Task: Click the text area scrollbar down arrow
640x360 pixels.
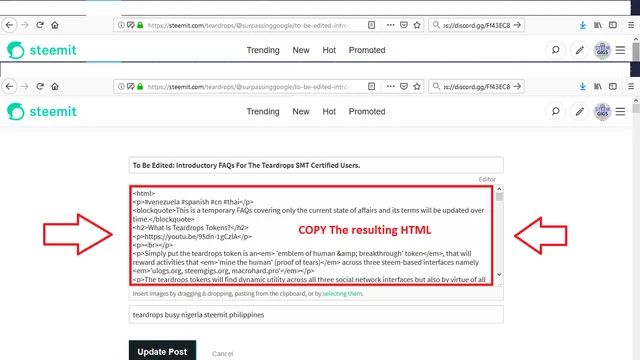Action: pos(499,275)
